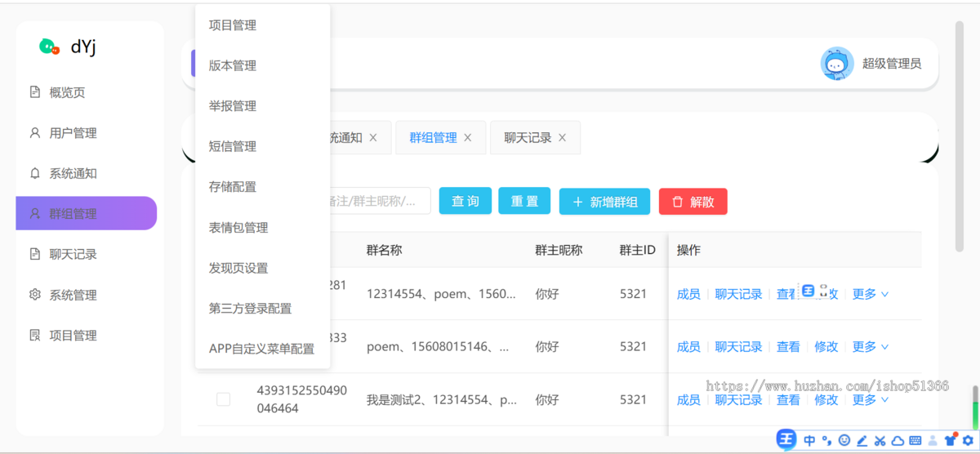Close the 统通知 tab with its X

(x=373, y=138)
